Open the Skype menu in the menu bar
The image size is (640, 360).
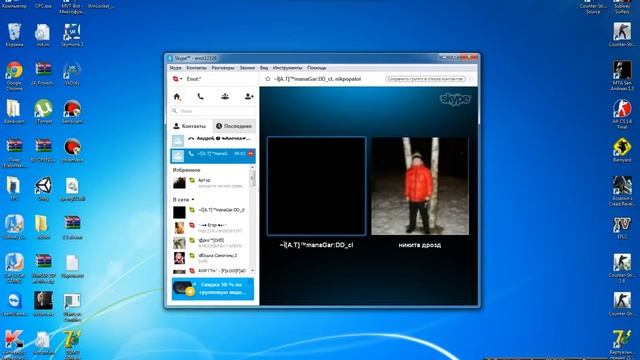(x=175, y=68)
